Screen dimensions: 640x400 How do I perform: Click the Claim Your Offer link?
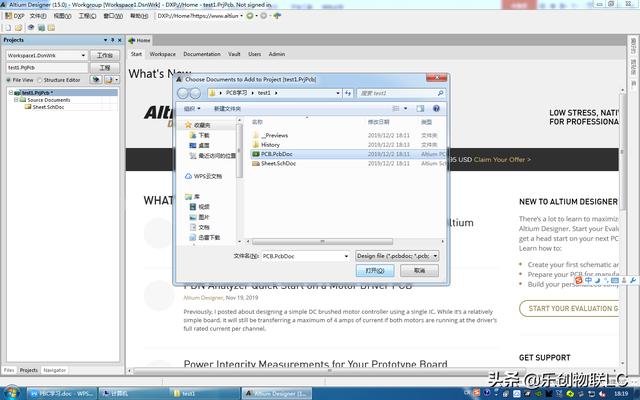point(502,160)
